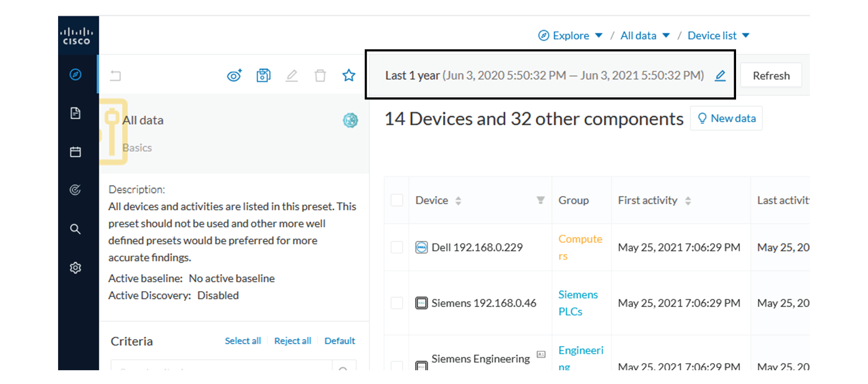Mark preset as favorite with star icon

click(x=348, y=75)
